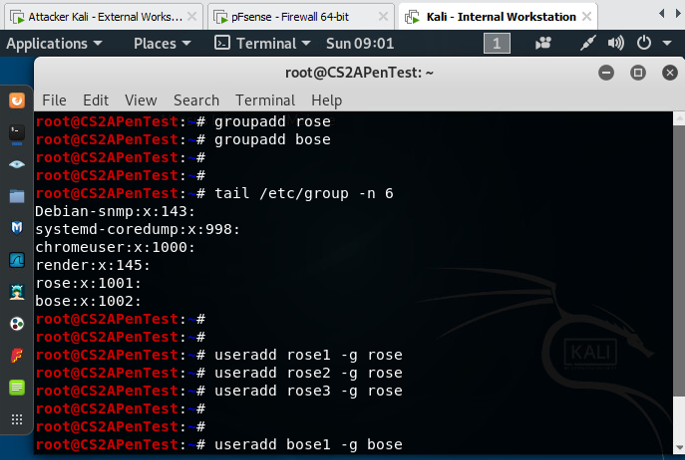Launch Metasploit from the dock
685x460 pixels.
click(16, 228)
